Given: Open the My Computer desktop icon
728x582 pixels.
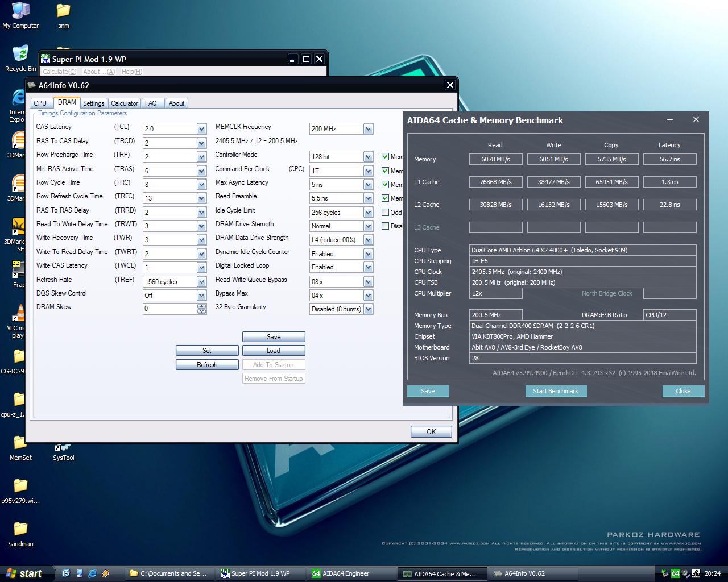Looking at the screenshot, I should tap(20, 11).
